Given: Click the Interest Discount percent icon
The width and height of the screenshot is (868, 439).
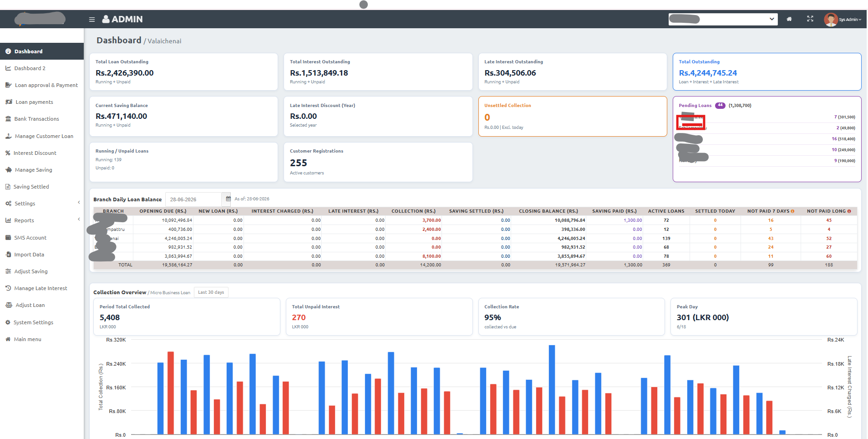Looking at the screenshot, I should tap(8, 153).
